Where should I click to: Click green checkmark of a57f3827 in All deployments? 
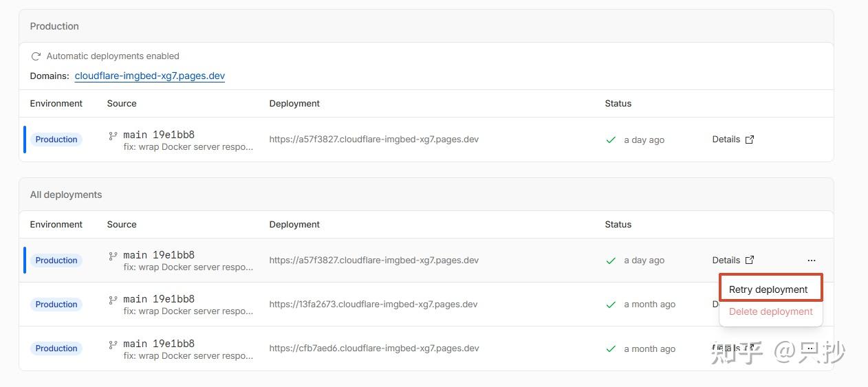[x=610, y=261]
